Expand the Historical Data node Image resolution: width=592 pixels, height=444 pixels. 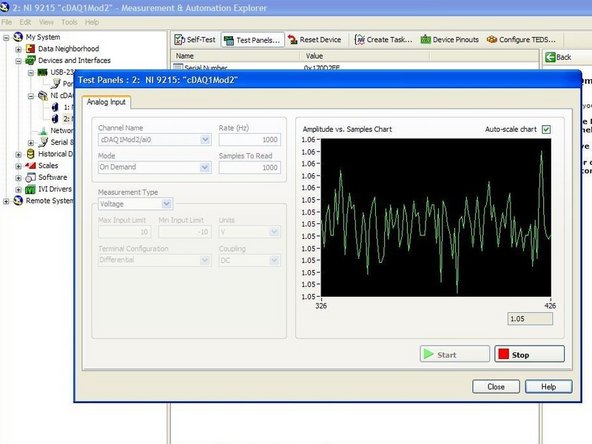(18, 154)
